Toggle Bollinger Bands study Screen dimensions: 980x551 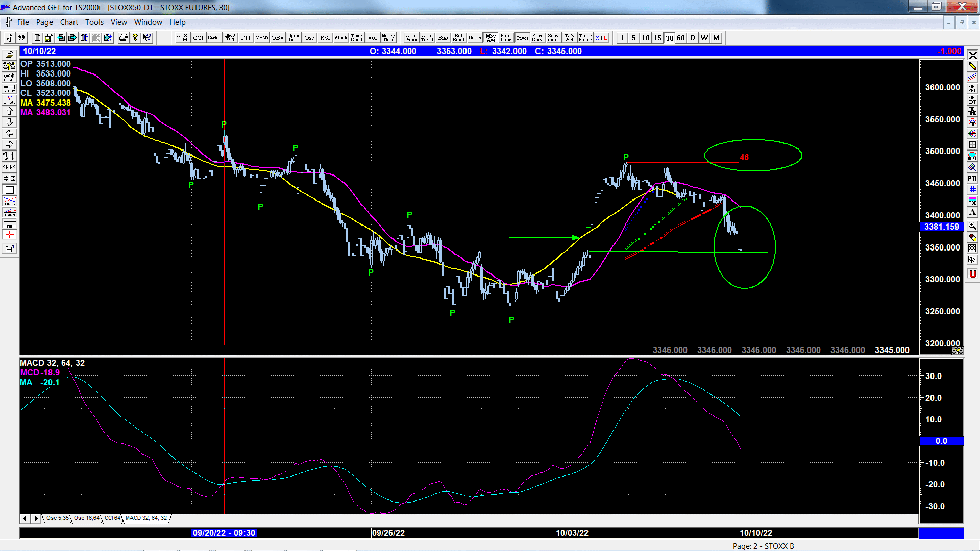(458, 38)
